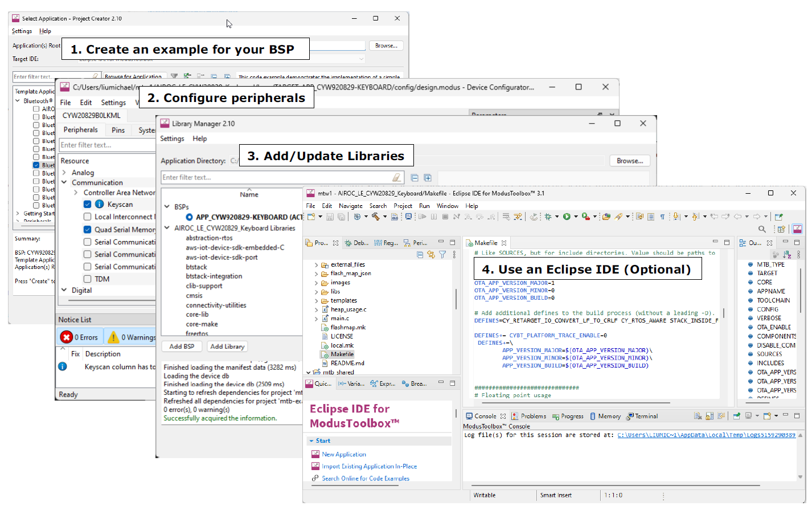Click the Console vertical scrollbar down arrow
This screenshot has width=812, height=510.
click(800, 476)
